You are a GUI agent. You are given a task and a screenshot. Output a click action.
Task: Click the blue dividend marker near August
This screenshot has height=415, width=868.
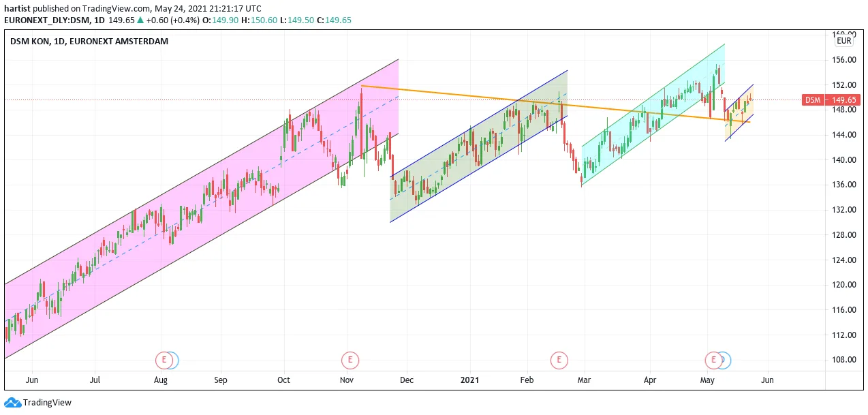(x=173, y=359)
